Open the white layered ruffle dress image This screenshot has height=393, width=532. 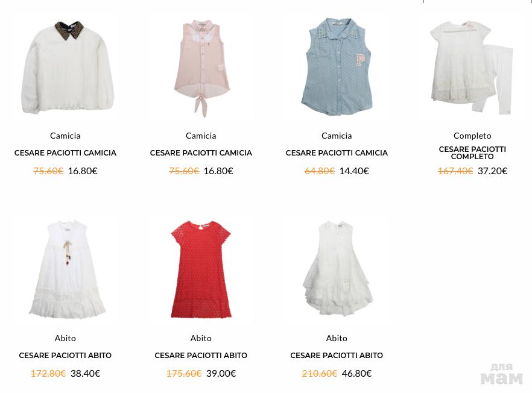tap(337, 269)
